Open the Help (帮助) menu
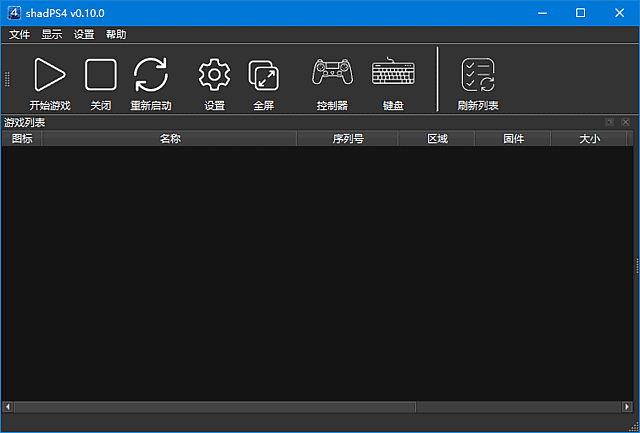Image resolution: width=640 pixels, height=433 pixels. pos(116,34)
